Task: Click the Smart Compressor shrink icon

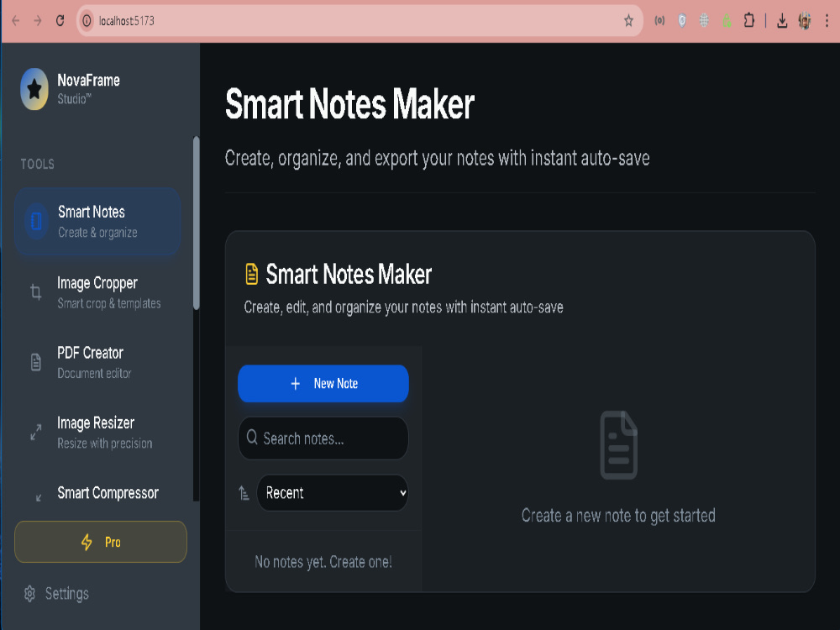Action: coord(38,497)
